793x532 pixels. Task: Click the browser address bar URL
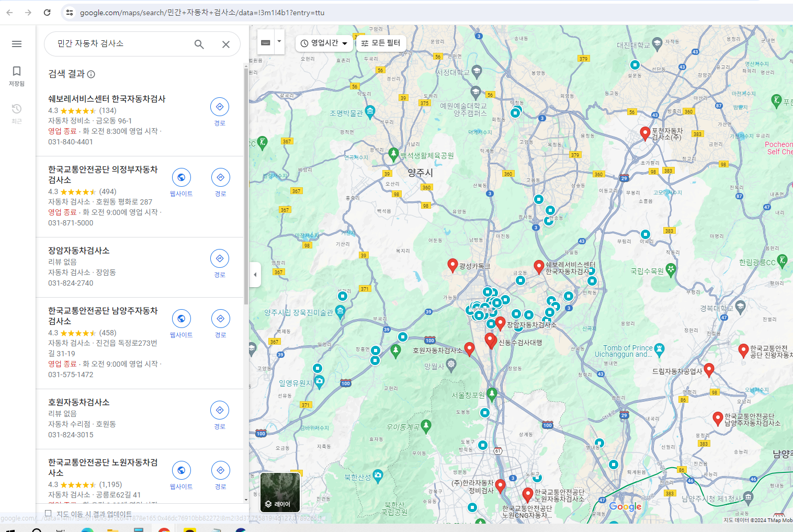pyautogui.click(x=202, y=13)
